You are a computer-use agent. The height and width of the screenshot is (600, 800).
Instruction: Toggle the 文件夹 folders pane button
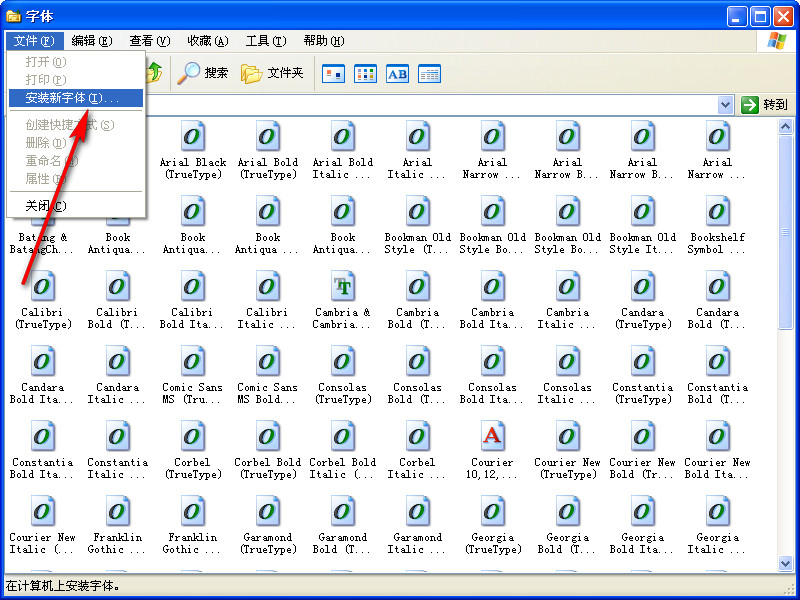pyautogui.click(x=272, y=73)
